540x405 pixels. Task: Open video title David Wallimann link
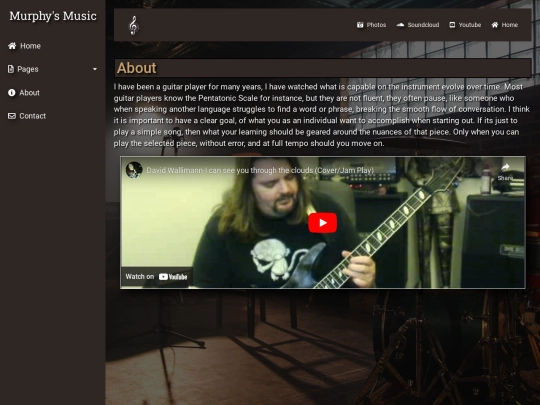[x=260, y=170]
